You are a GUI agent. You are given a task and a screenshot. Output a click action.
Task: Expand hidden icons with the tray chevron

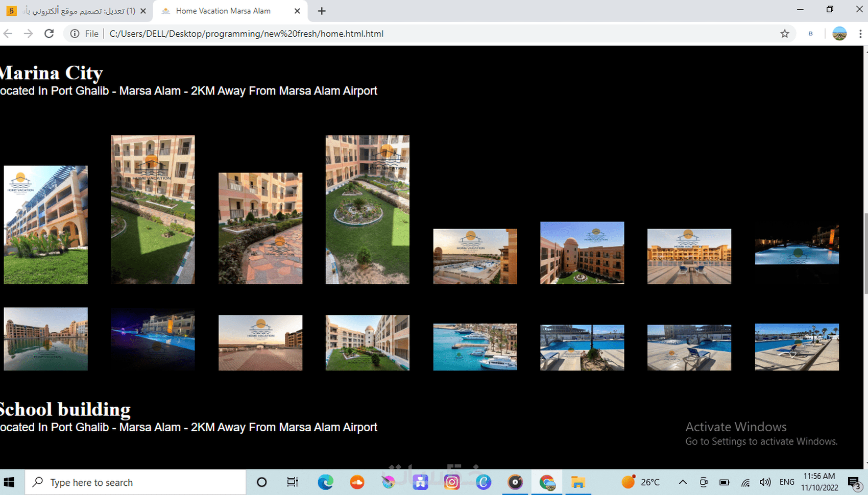pyautogui.click(x=683, y=482)
